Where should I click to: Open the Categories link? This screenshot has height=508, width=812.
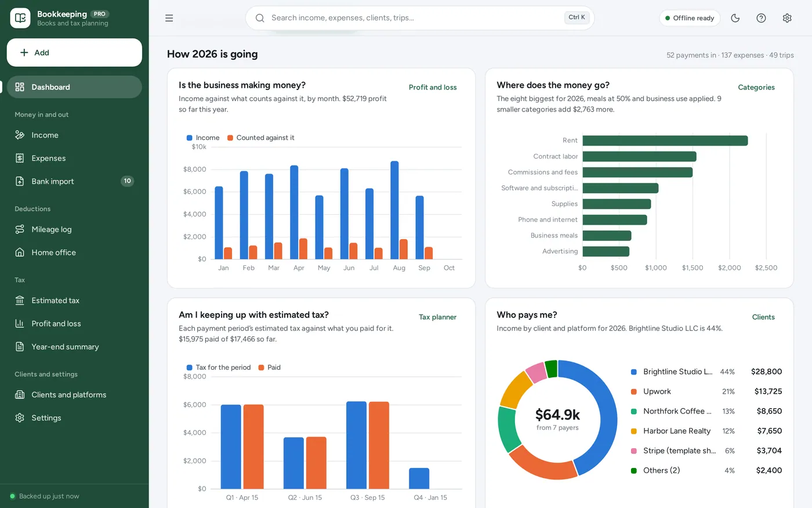[x=756, y=88]
